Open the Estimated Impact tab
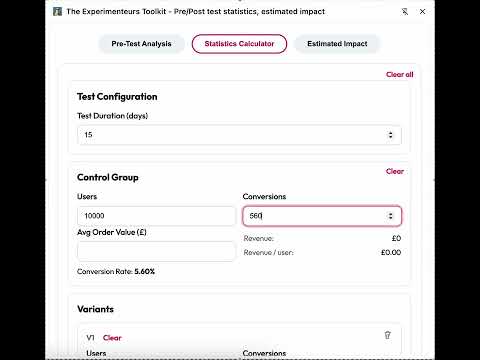The height and width of the screenshot is (360, 480). 337,44
